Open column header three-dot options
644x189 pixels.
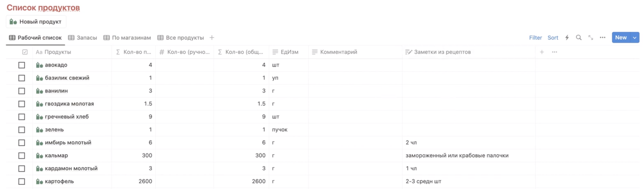(554, 52)
